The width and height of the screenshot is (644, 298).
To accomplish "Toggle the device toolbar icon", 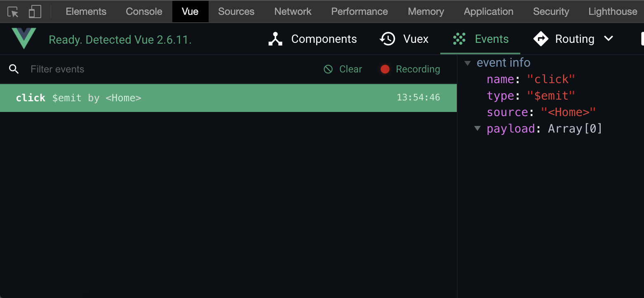I will (x=35, y=12).
